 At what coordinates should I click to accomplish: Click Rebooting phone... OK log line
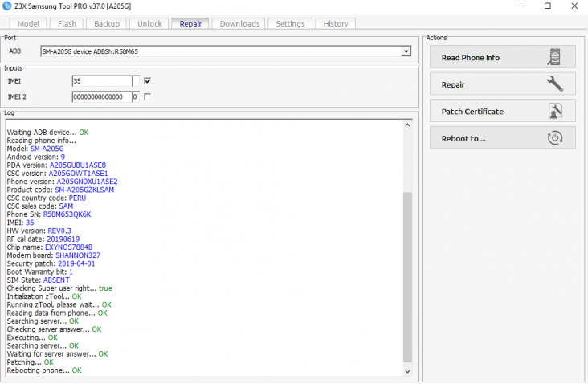click(44, 370)
